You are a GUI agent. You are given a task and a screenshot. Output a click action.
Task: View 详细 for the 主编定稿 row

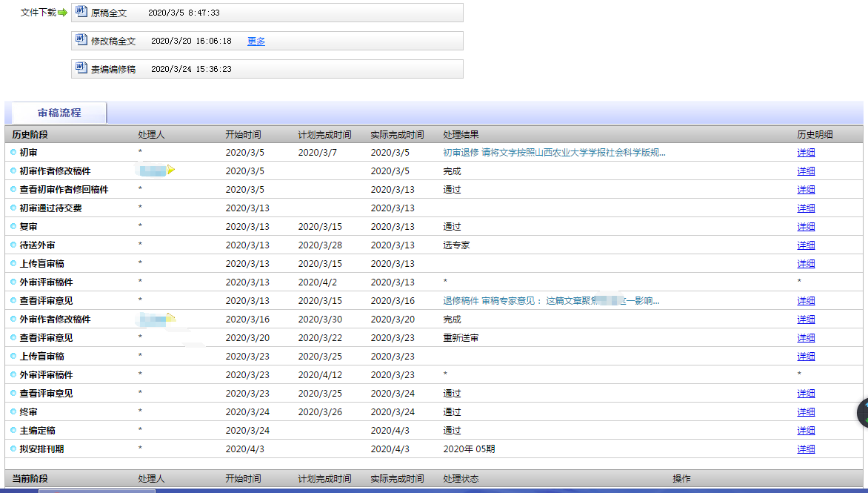click(806, 431)
